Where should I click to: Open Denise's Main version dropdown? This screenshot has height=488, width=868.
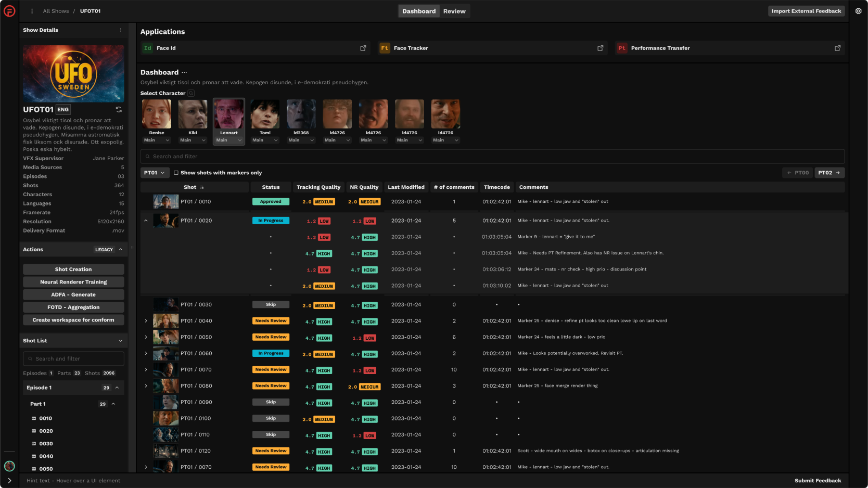point(157,140)
